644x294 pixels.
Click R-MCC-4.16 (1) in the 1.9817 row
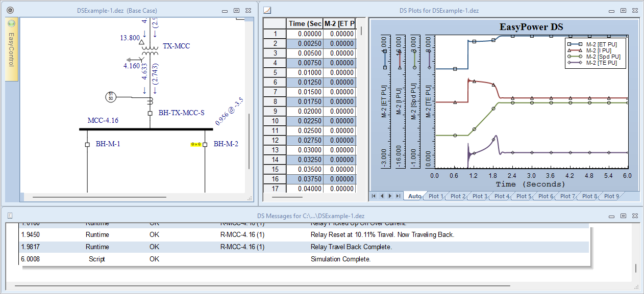pyautogui.click(x=242, y=247)
